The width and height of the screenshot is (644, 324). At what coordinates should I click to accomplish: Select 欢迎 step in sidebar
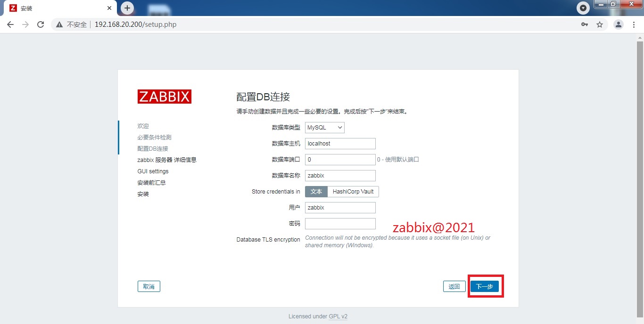coord(143,126)
